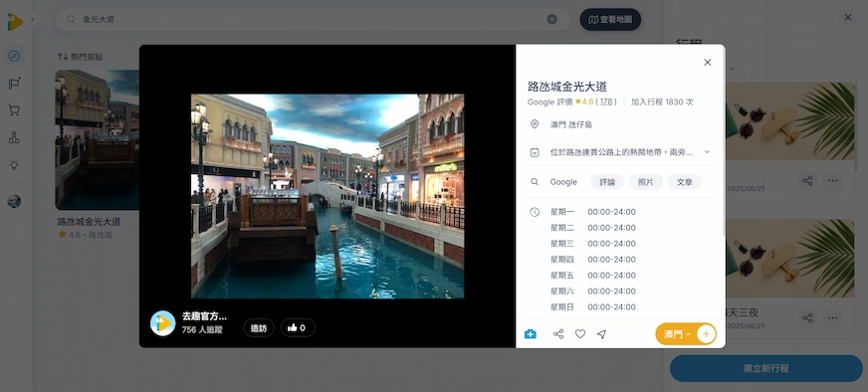Open more options on second itinerary card

pyautogui.click(x=832, y=317)
